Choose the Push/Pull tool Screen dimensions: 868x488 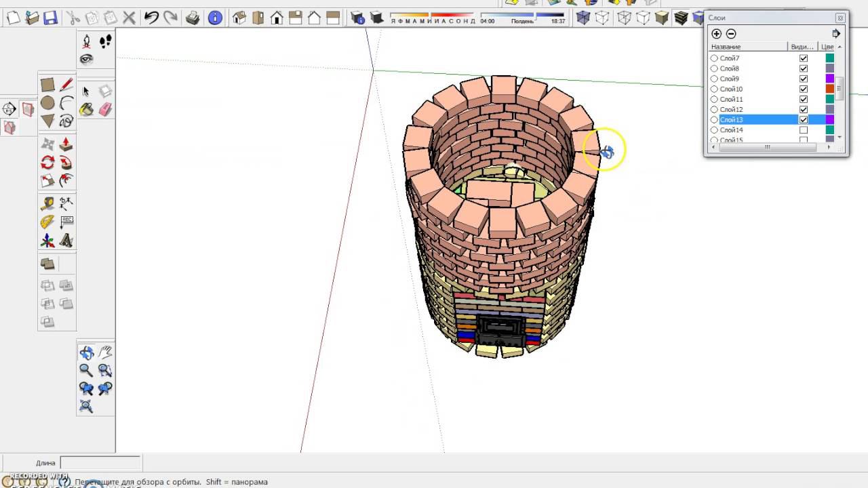66,144
